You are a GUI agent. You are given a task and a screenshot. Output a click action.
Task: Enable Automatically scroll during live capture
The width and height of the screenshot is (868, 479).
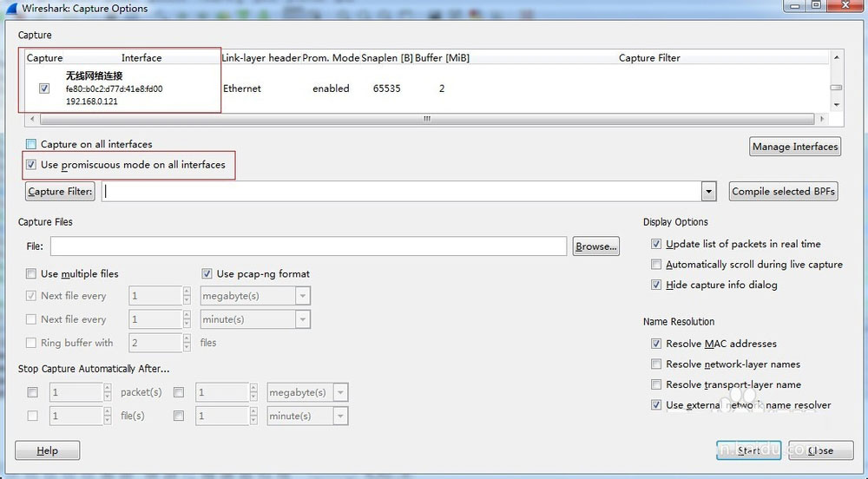(x=656, y=265)
